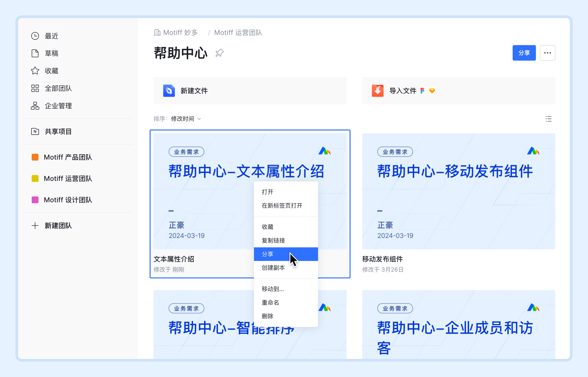This screenshot has height=377, width=588.
Task: Open the three-dots more options button
Action: point(548,53)
